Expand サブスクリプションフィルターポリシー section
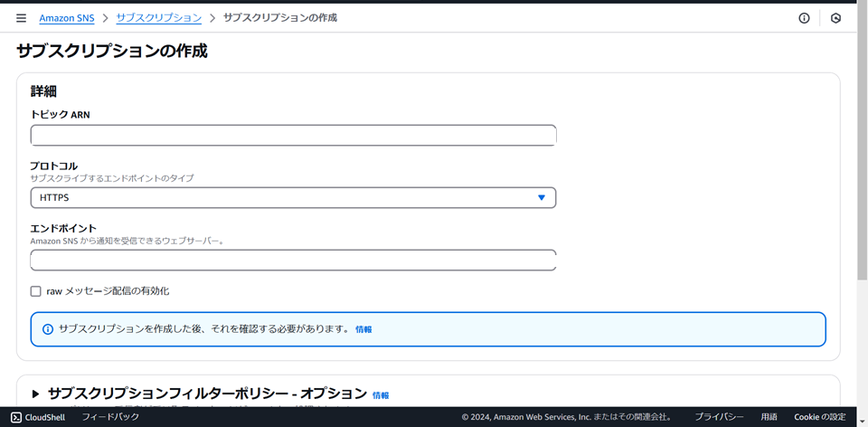This screenshot has height=427, width=868. [x=36, y=394]
